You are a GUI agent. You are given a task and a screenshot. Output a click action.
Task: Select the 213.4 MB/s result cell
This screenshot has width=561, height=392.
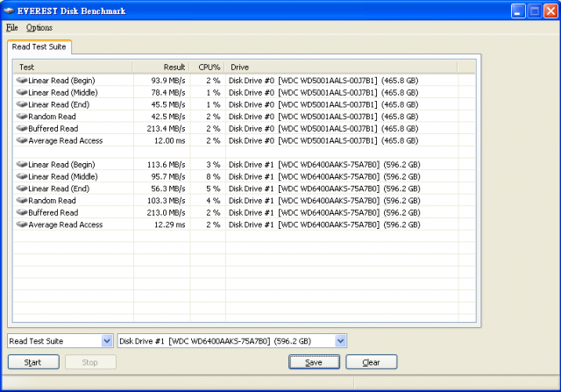point(166,129)
